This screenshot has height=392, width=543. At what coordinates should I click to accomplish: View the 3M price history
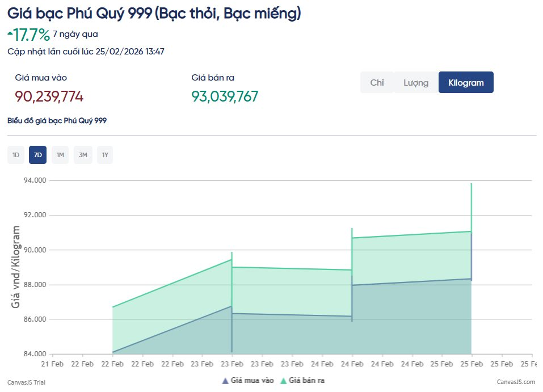[83, 155]
